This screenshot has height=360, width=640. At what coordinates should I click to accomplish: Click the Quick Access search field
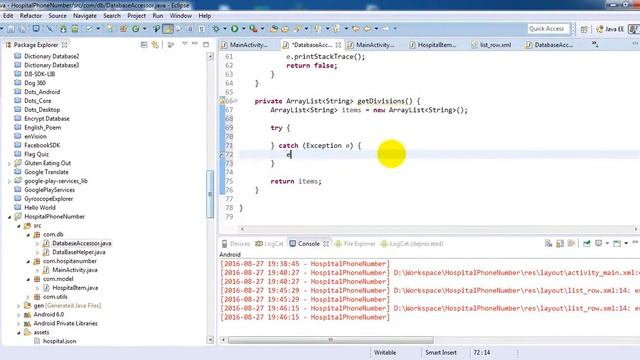547,29
